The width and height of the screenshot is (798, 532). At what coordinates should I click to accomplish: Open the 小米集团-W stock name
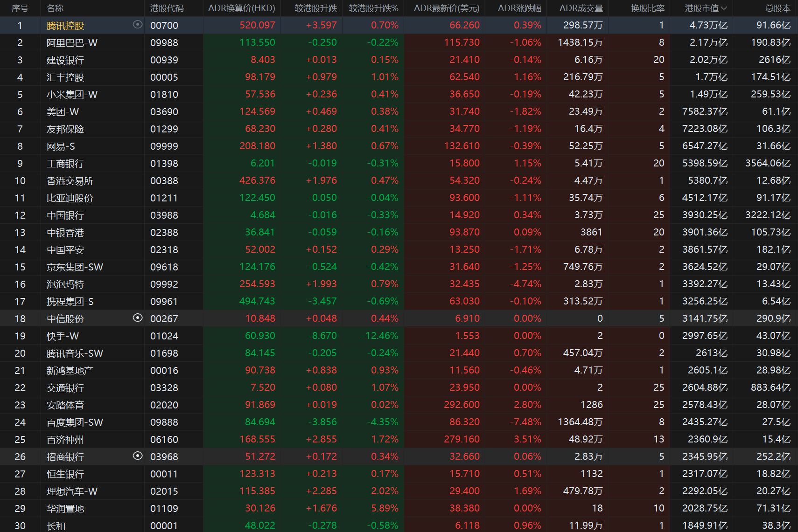tap(72, 95)
